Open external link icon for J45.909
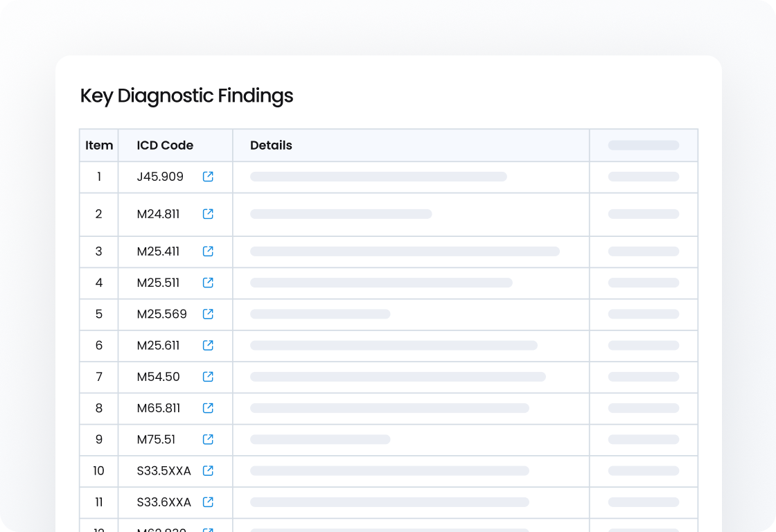 208,177
